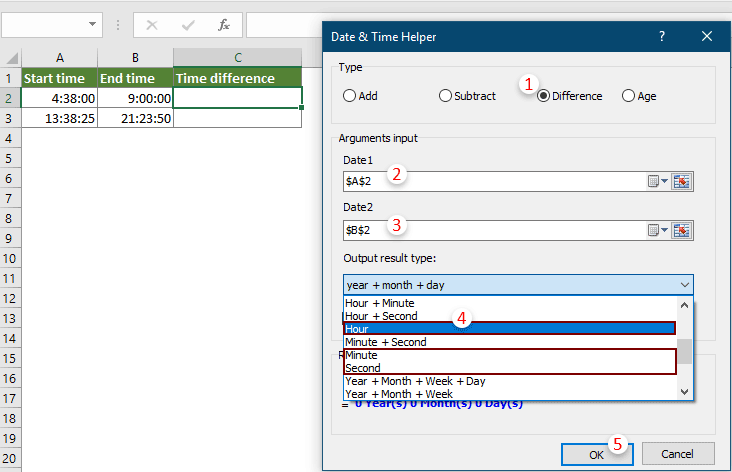Click the formula bar cancel X icon
The width and height of the screenshot is (732, 472).
[x=152, y=24]
